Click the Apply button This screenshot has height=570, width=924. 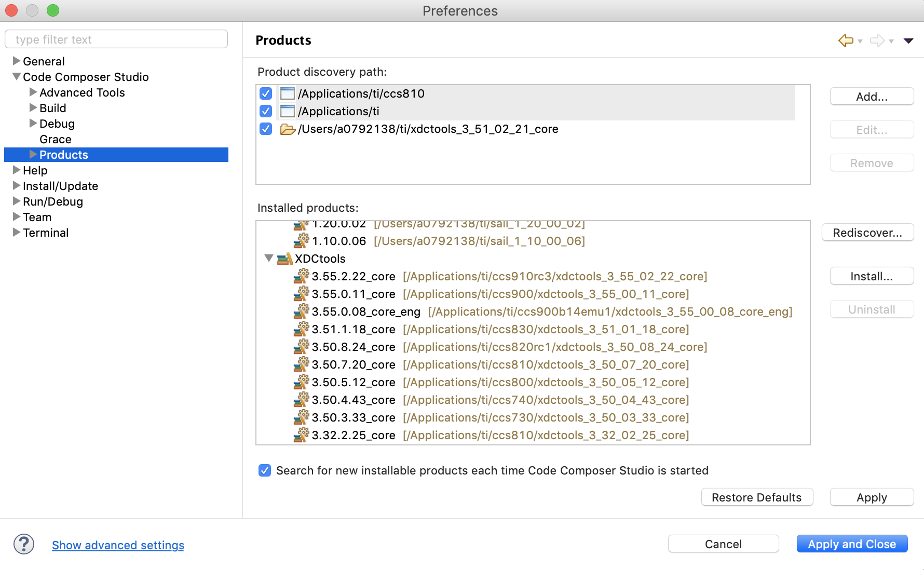coord(872,497)
